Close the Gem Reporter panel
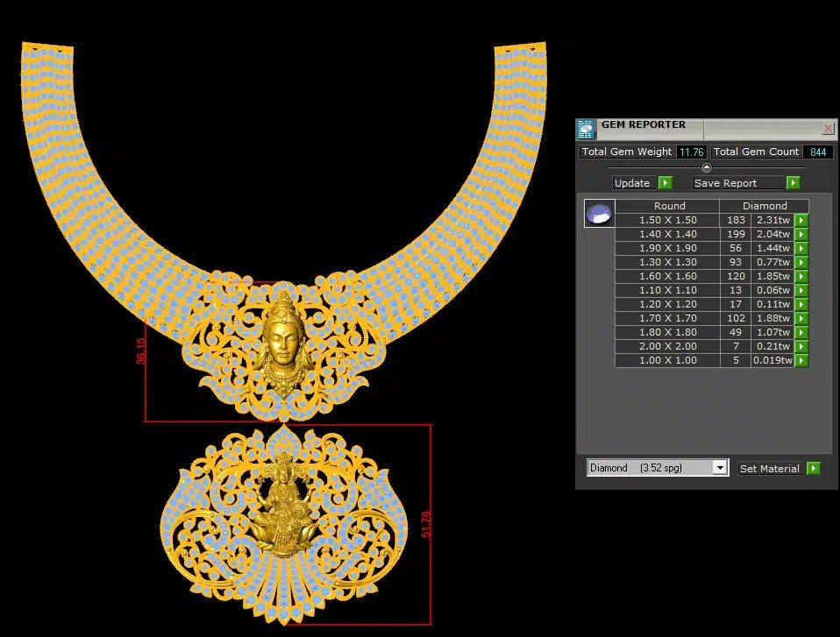Image resolution: width=840 pixels, height=637 pixels. (x=827, y=129)
